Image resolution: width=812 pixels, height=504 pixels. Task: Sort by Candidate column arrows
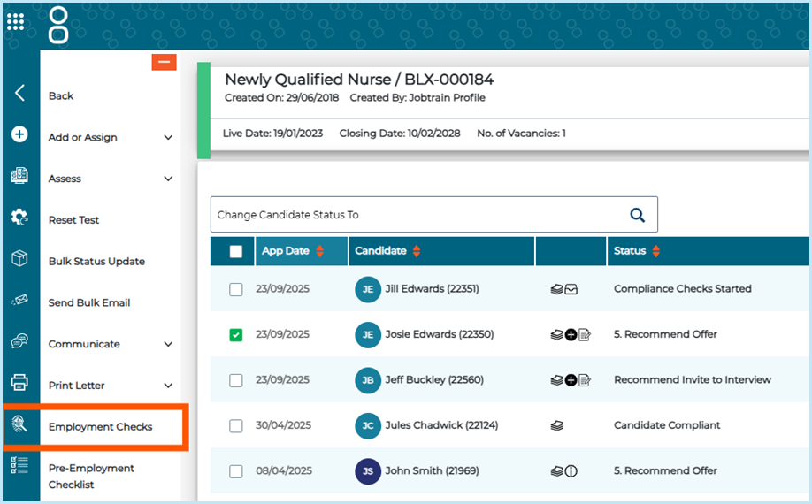point(417,251)
